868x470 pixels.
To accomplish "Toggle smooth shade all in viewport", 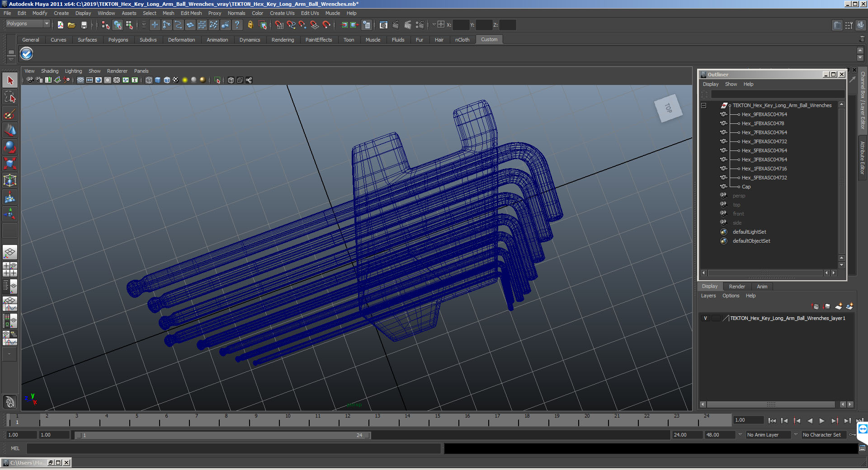I will (x=158, y=80).
